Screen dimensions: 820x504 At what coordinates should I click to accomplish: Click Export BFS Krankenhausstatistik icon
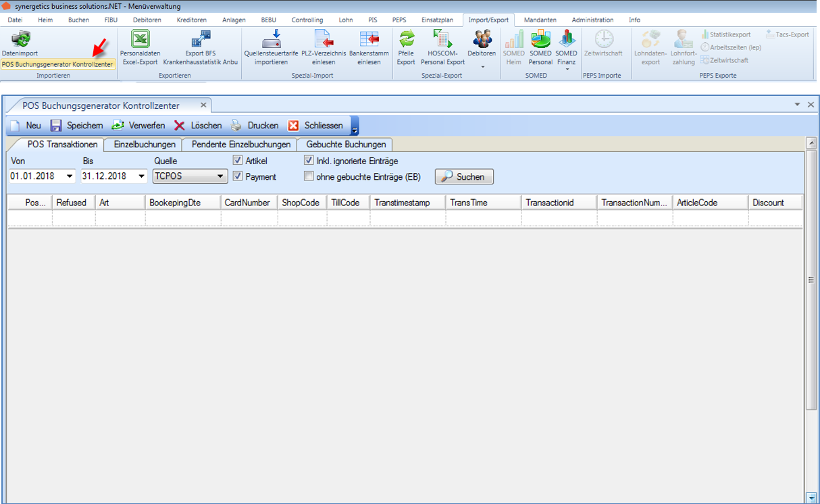(x=201, y=39)
